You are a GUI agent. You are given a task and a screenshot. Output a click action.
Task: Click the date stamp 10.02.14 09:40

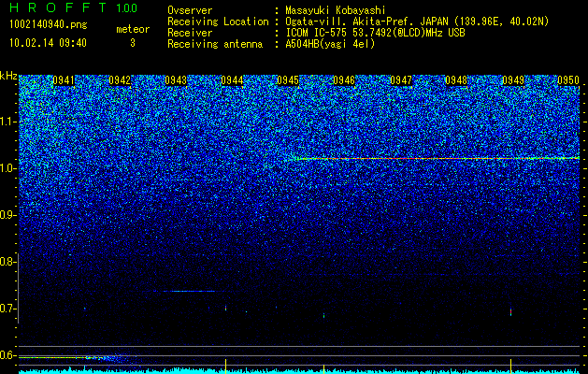[x=48, y=43]
